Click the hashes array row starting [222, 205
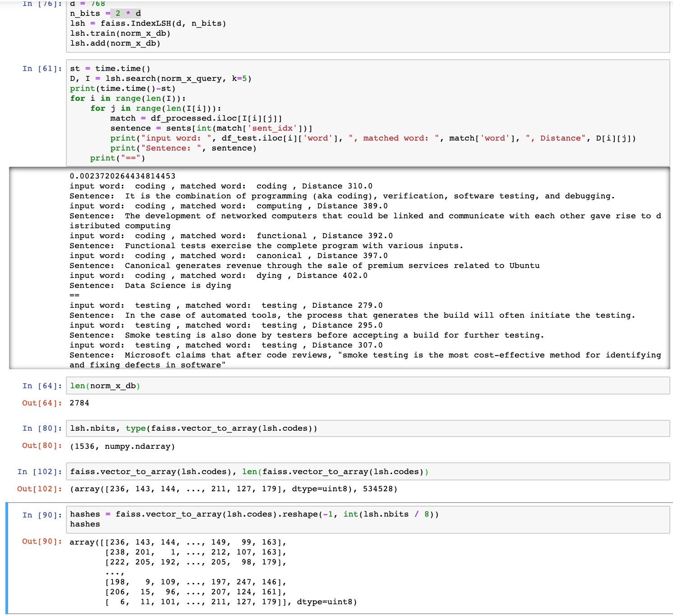 [196, 562]
